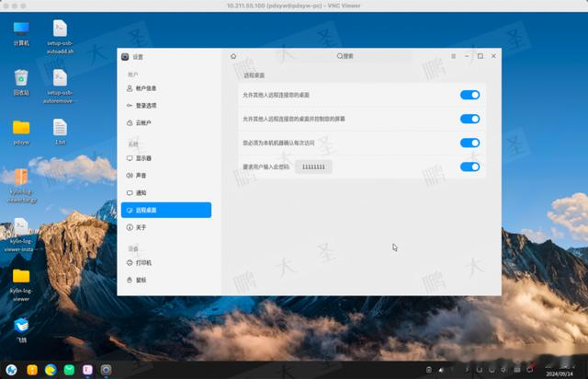Open 打印机 settings in the sidebar
This screenshot has width=588, height=379.
[x=166, y=262]
